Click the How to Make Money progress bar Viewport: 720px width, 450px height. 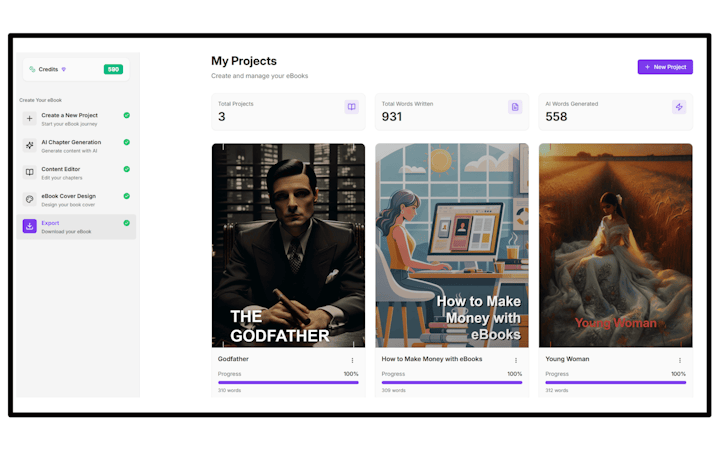(452, 382)
